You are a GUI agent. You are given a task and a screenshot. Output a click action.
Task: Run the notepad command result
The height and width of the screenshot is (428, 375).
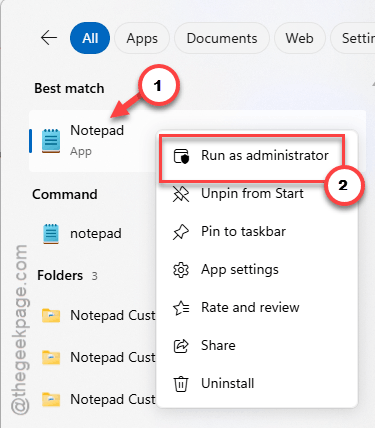click(93, 234)
